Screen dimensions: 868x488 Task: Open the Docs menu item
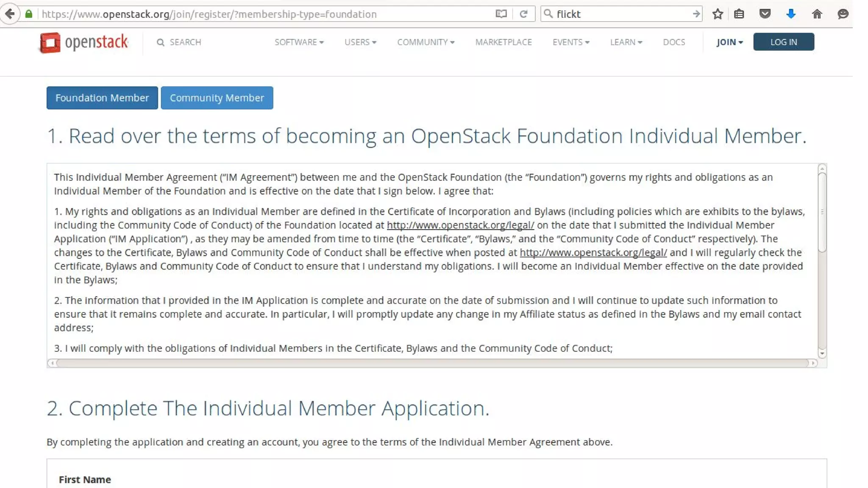point(674,42)
